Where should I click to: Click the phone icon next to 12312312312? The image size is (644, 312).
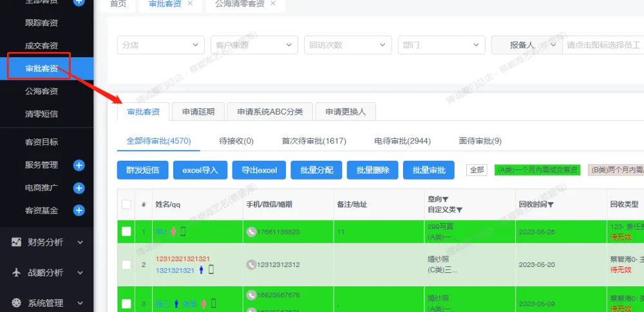(x=251, y=264)
